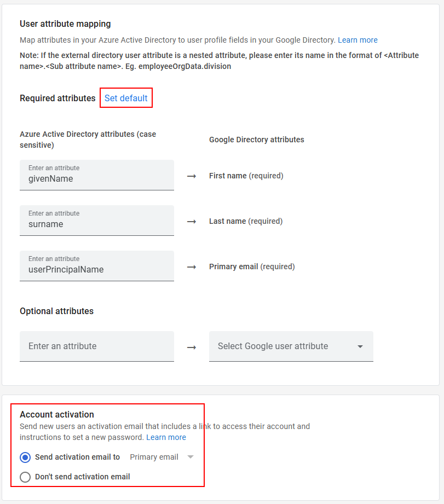Select Send activation email to radio button

pos(25,457)
